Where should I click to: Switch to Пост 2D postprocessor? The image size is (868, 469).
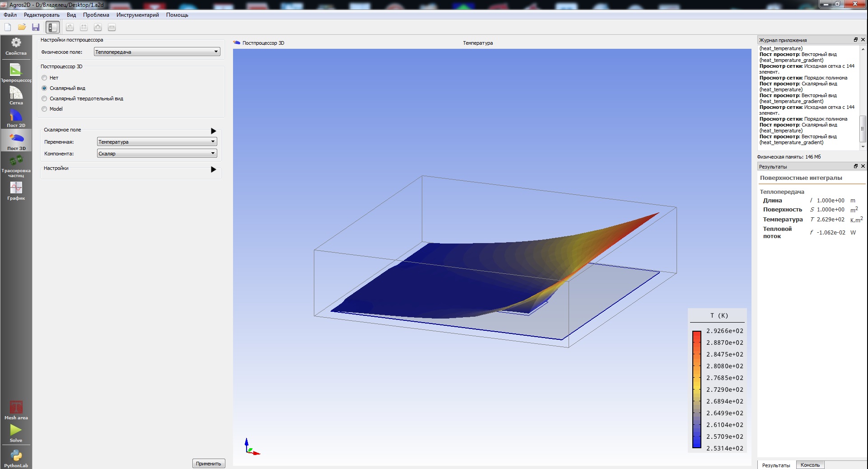pos(16,118)
